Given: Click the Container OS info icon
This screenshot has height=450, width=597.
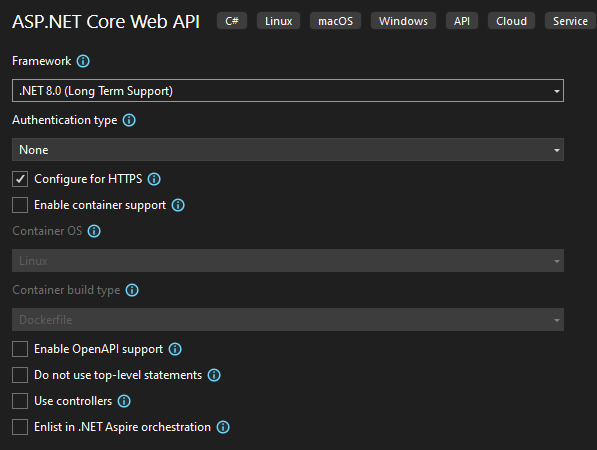Looking at the screenshot, I should pyautogui.click(x=94, y=231).
